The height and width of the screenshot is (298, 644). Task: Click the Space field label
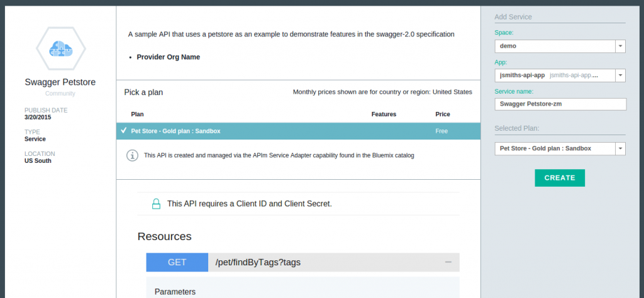(504, 33)
